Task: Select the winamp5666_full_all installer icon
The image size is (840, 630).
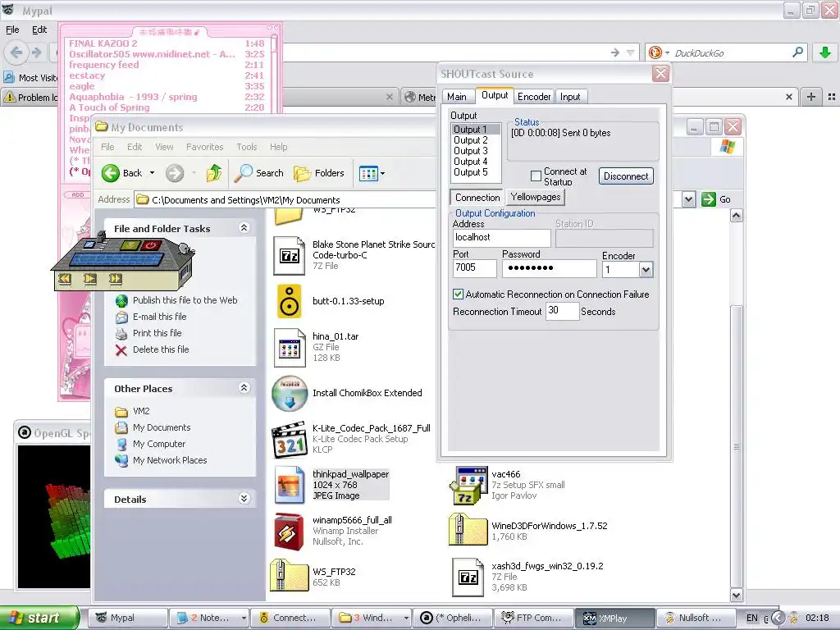Action: click(290, 532)
